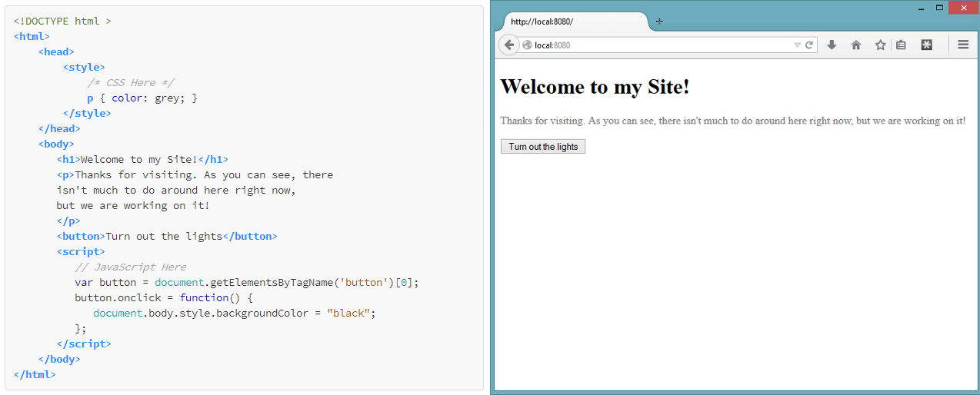Click the 'Welcome to my Site!' heading
Image resolution: width=980 pixels, height=395 pixels.
[x=595, y=87]
